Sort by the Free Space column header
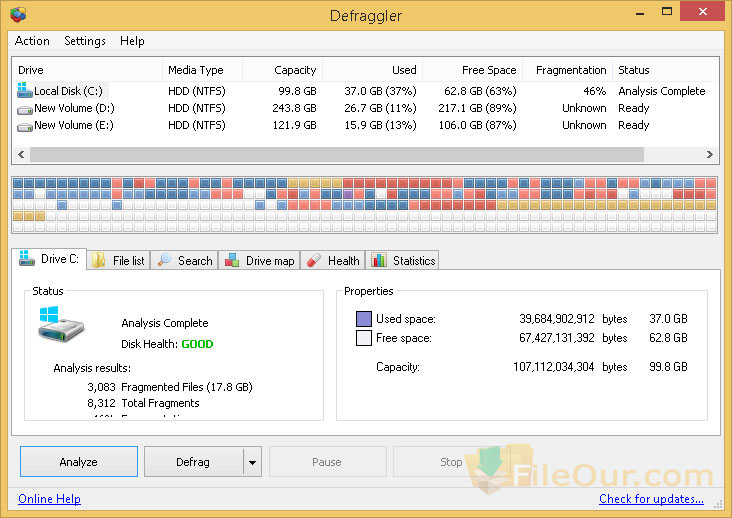Screen dimensions: 732x518 472,70
